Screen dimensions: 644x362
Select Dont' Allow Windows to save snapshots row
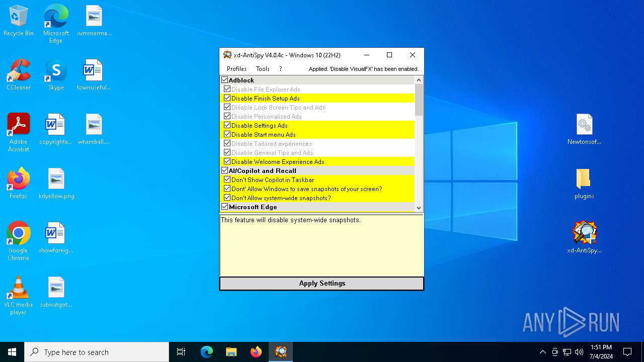[317, 189]
